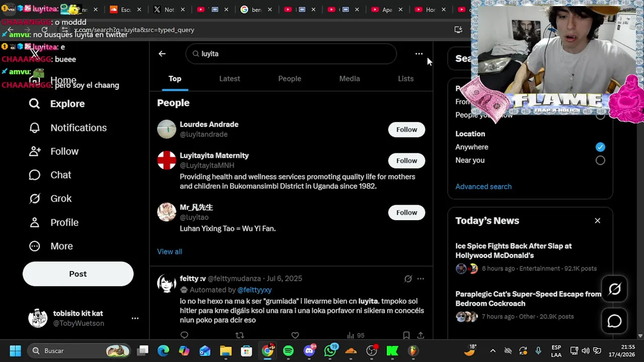
Task: Open Advanced search link
Action: [x=484, y=187]
